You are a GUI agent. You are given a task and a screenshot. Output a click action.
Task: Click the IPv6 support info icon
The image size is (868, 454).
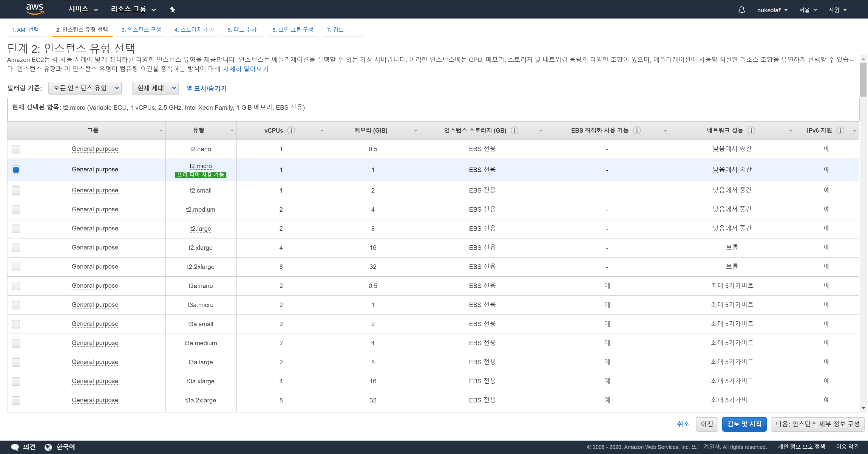pyautogui.click(x=840, y=130)
